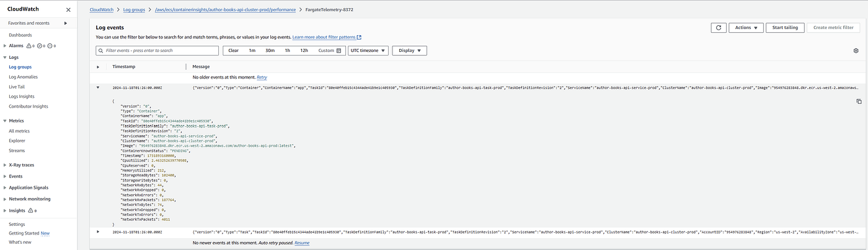Open the UTC timezone dropdown
This screenshot has width=868, height=250.
[x=368, y=51]
